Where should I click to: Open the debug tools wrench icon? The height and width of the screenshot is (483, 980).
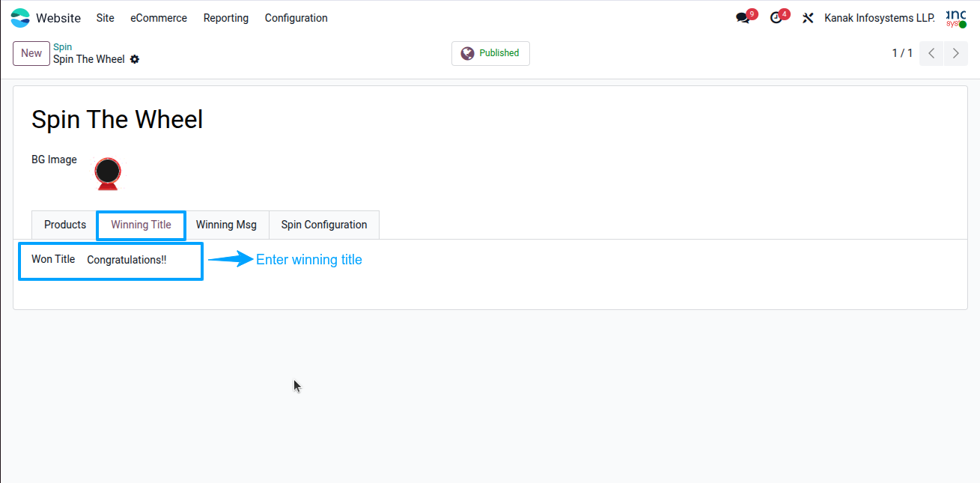coord(808,18)
